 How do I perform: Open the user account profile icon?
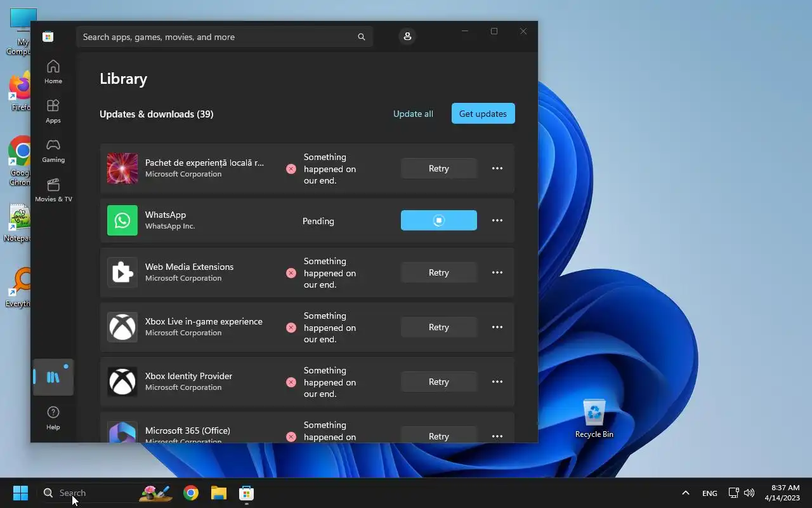click(x=407, y=36)
